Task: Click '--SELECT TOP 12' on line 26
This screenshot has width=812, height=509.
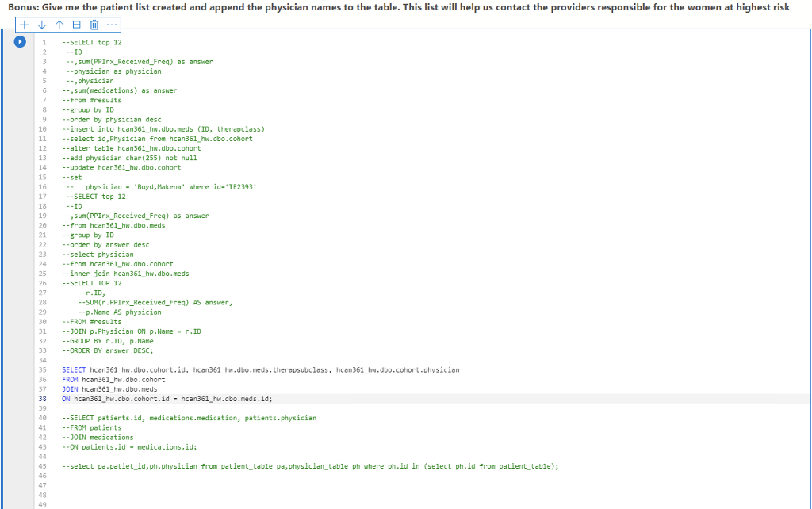Action: pyautogui.click(x=92, y=283)
